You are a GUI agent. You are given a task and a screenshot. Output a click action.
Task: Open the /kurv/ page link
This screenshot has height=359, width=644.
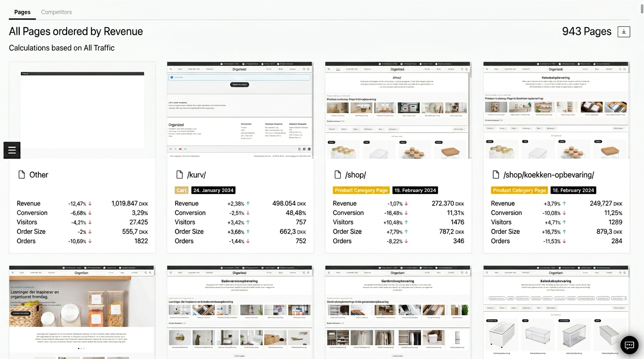coord(197,175)
